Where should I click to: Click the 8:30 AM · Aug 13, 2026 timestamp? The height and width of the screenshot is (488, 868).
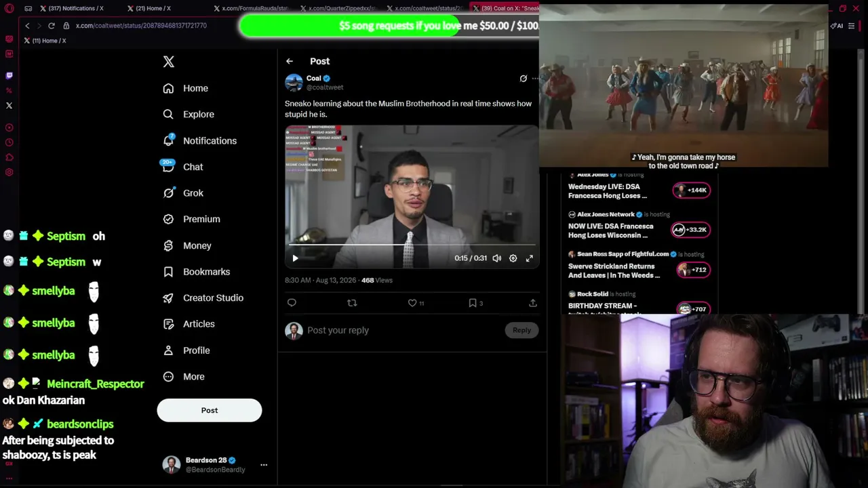tap(320, 280)
